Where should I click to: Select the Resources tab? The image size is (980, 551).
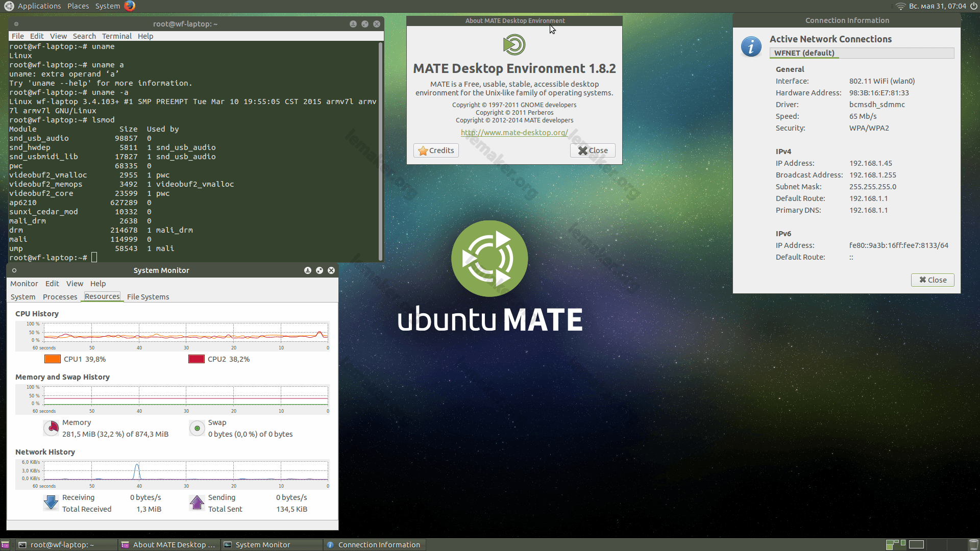(x=102, y=296)
